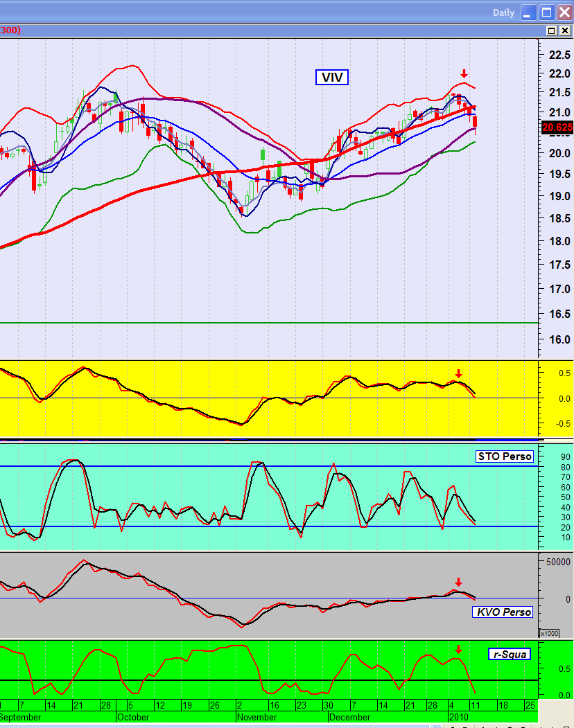Click the 19.5 price axis value
Image resolution: width=574 pixels, height=728 pixels.
click(559, 174)
